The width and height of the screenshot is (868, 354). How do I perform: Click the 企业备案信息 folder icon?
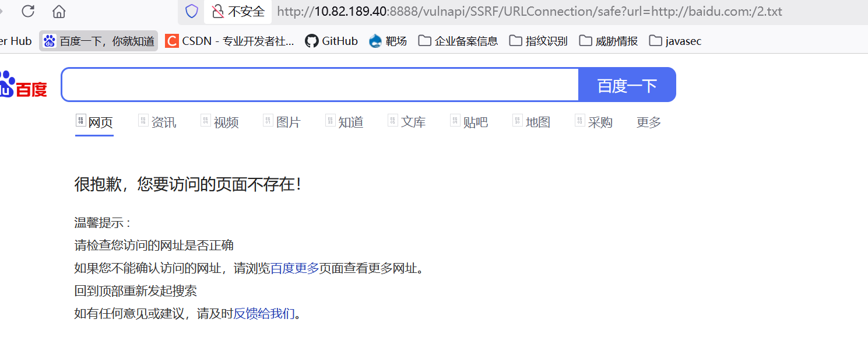coord(425,41)
